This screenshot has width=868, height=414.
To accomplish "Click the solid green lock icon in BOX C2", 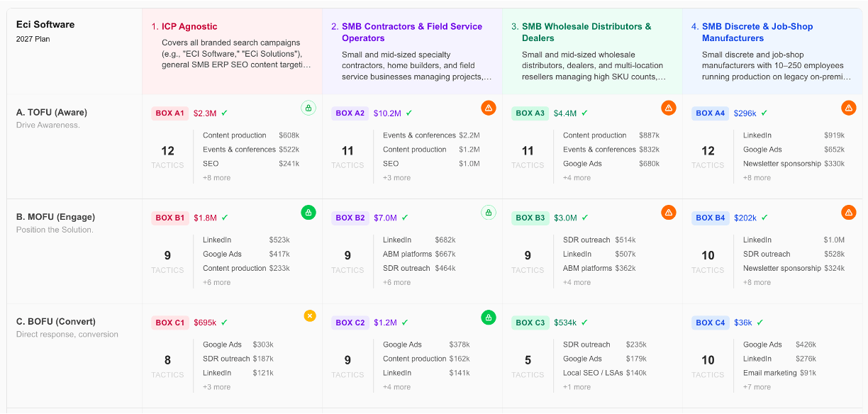I will [489, 317].
